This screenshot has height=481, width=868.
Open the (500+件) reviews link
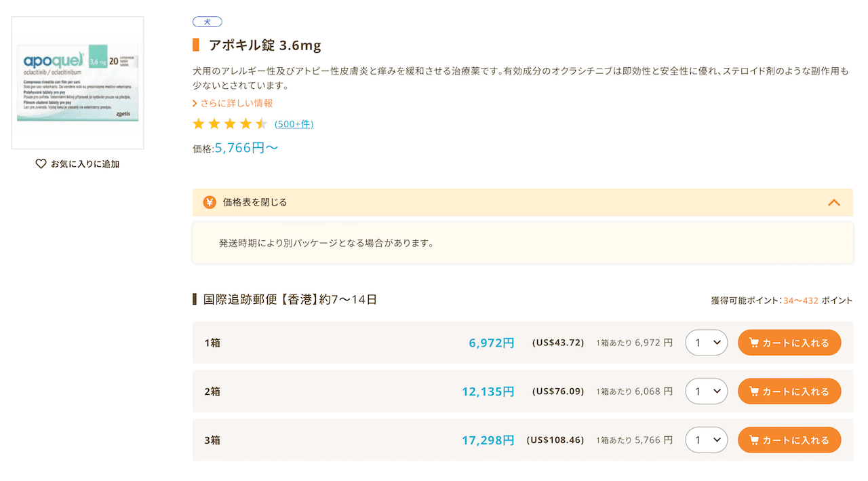click(294, 124)
